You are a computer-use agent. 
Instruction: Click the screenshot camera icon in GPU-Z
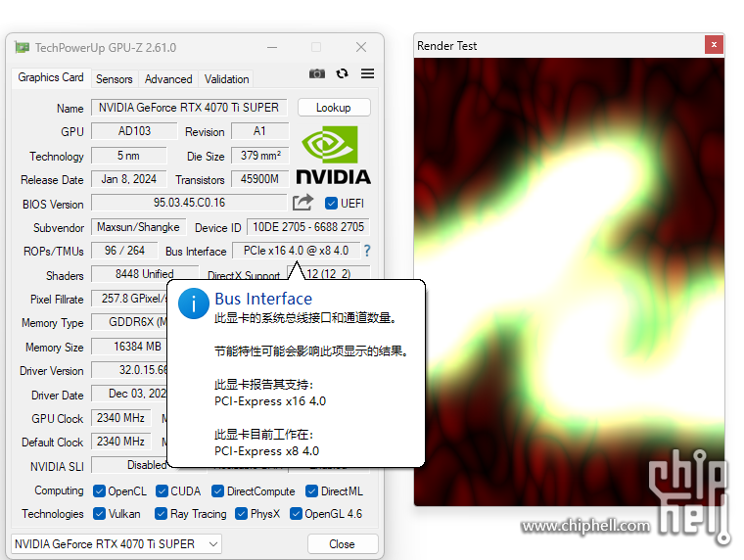(x=317, y=73)
